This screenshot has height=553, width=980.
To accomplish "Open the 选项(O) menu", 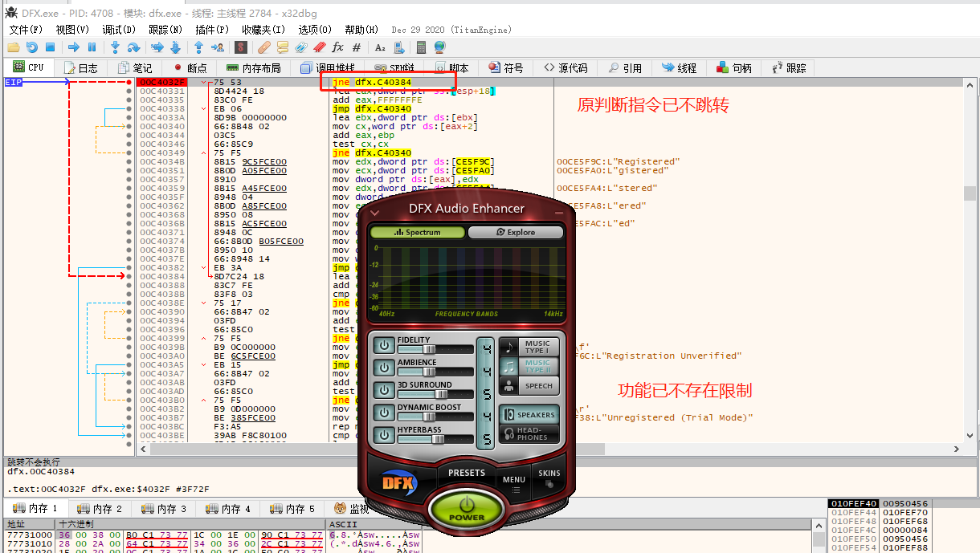I will (x=314, y=30).
